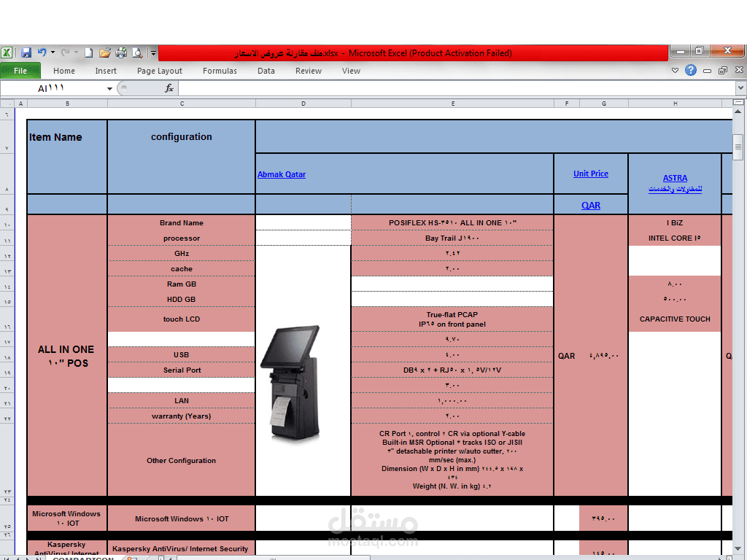Screen dimensions: 747x560
Task: Restore down the workbook window icon
Action: point(723,71)
